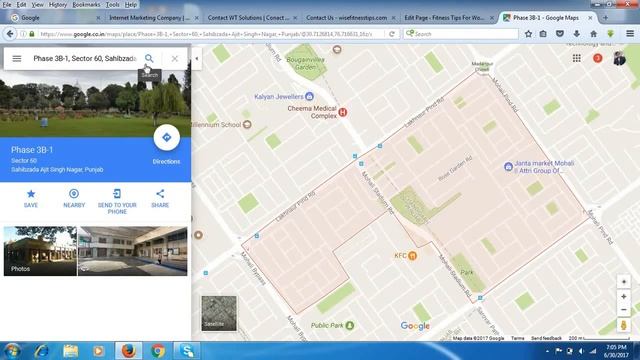Open a new tab with plus button
640x360 pixels.
(x=605, y=18)
